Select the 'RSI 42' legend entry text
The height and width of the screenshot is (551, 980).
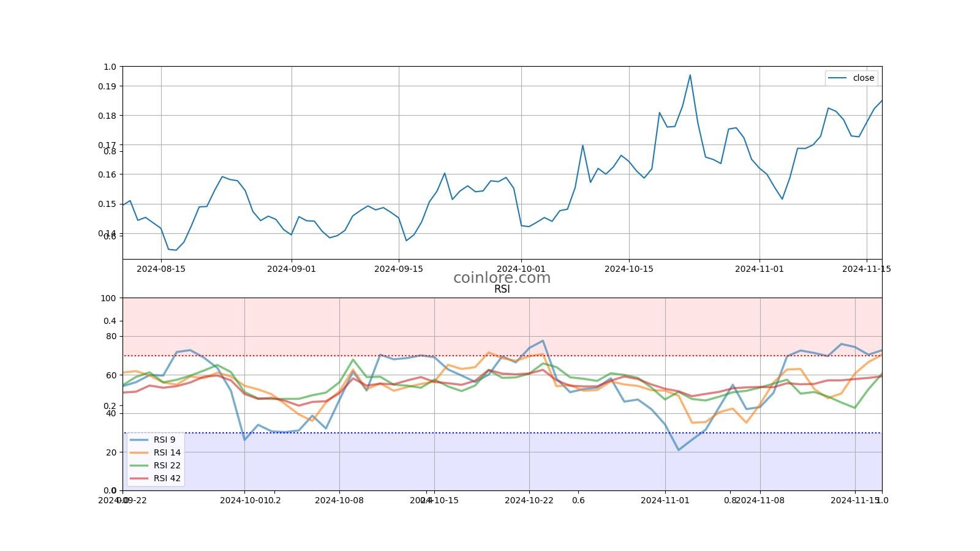click(x=167, y=478)
